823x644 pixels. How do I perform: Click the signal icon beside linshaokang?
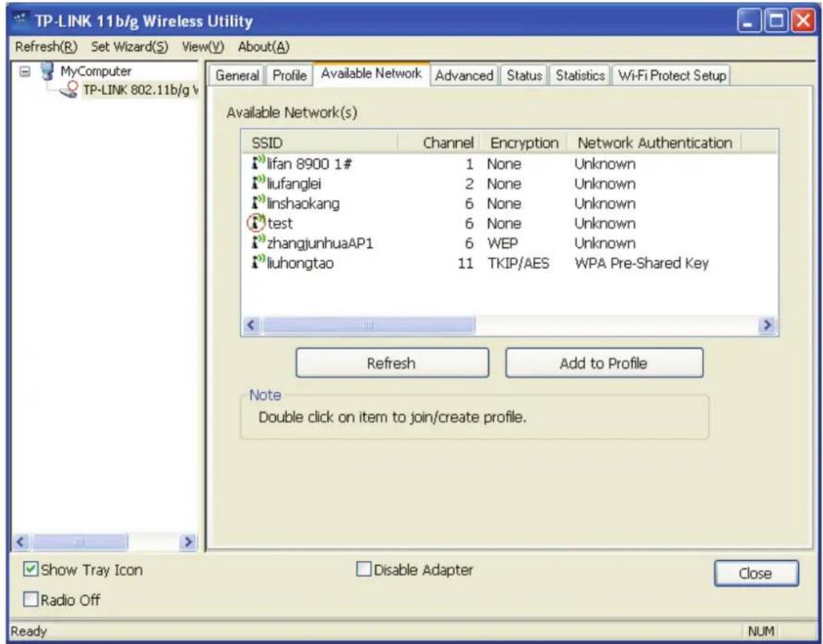tap(258, 203)
